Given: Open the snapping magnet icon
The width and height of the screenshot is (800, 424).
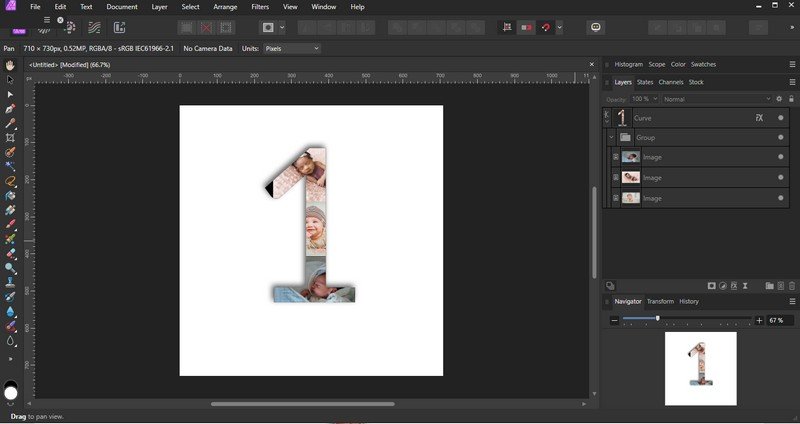Looking at the screenshot, I should click(x=546, y=28).
